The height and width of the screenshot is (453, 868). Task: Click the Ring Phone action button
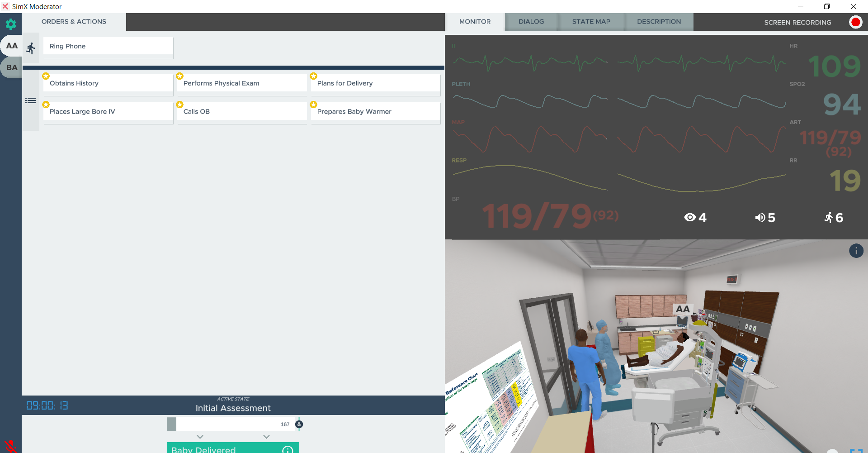108,46
